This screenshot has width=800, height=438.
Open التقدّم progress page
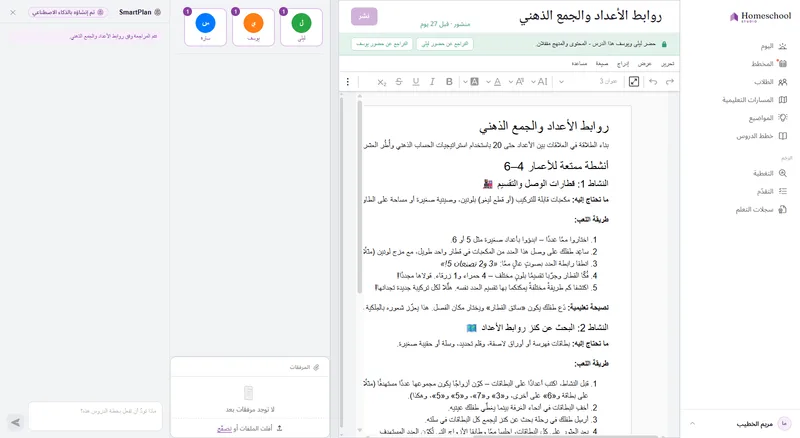(x=772, y=191)
